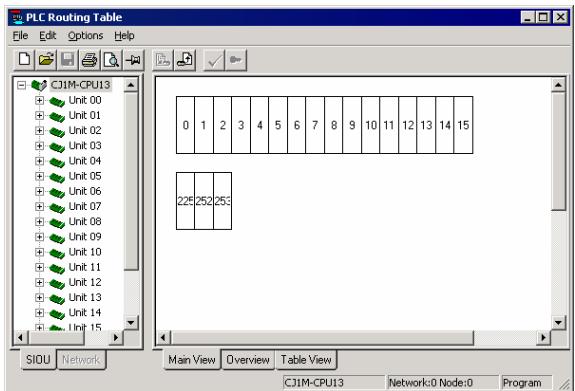This screenshot has width=575, height=391.
Task: Switch to the Table View tab
Action: click(306, 360)
